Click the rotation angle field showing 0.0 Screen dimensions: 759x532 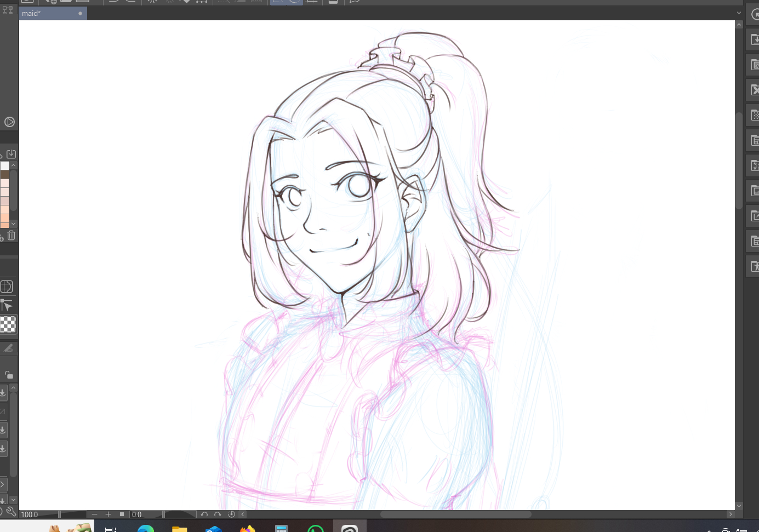point(145,514)
